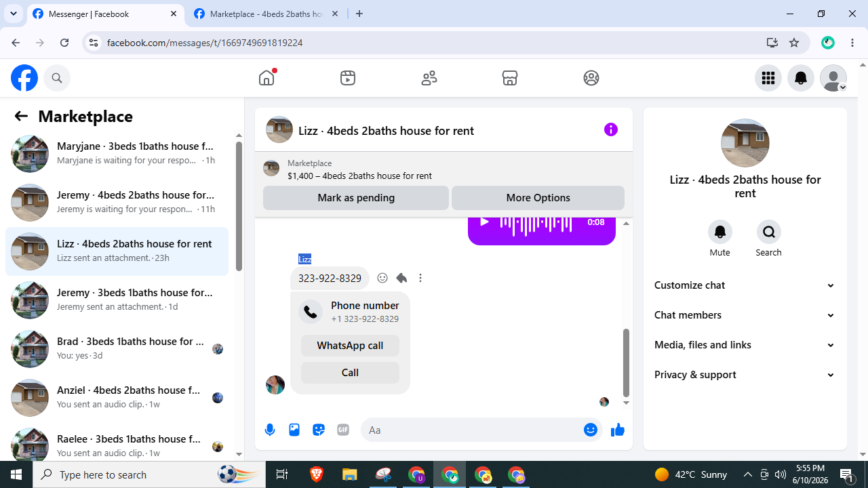Open the Friends icon in top navigation
This screenshot has height=488, width=868.
(x=429, y=78)
